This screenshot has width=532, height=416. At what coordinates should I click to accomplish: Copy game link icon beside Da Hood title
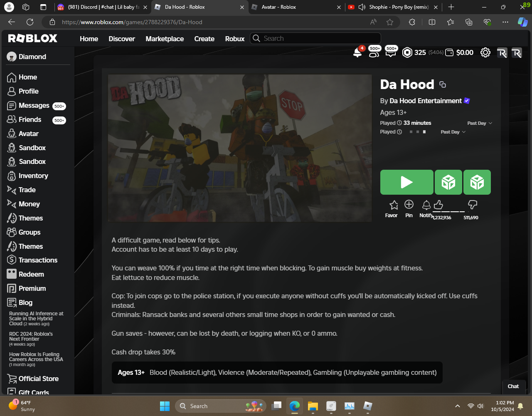pos(443,84)
